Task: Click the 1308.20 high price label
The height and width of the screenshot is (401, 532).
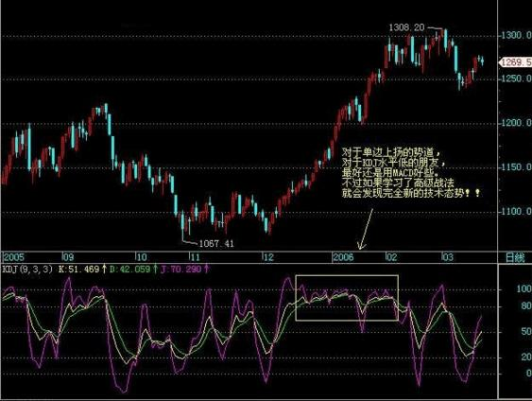Action: tap(406, 27)
